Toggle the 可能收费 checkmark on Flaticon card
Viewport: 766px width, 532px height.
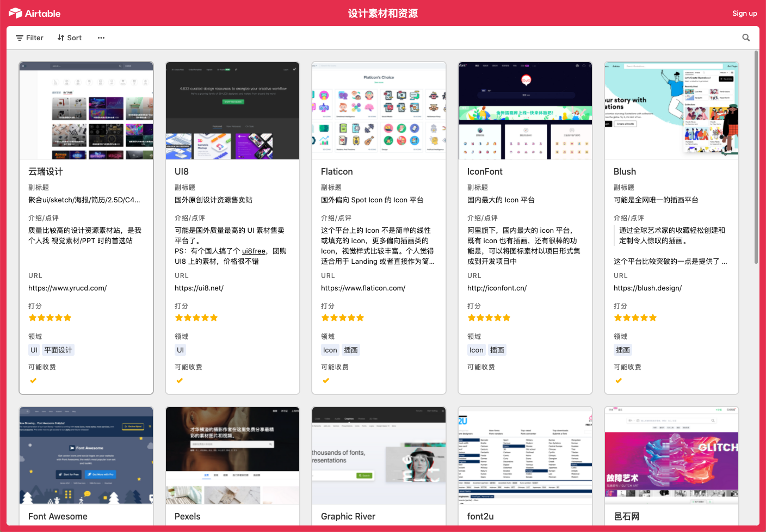[x=326, y=380]
